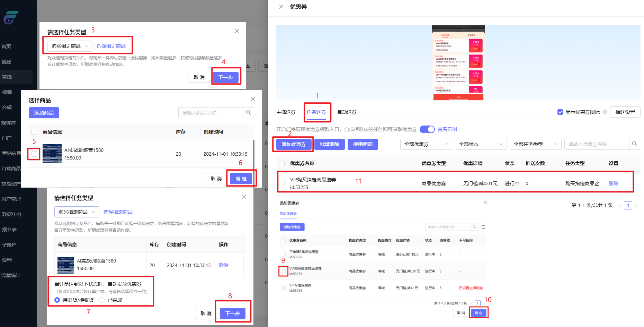
Task: Click the info icon beside 显示优惠券图标
Action: coord(605,112)
